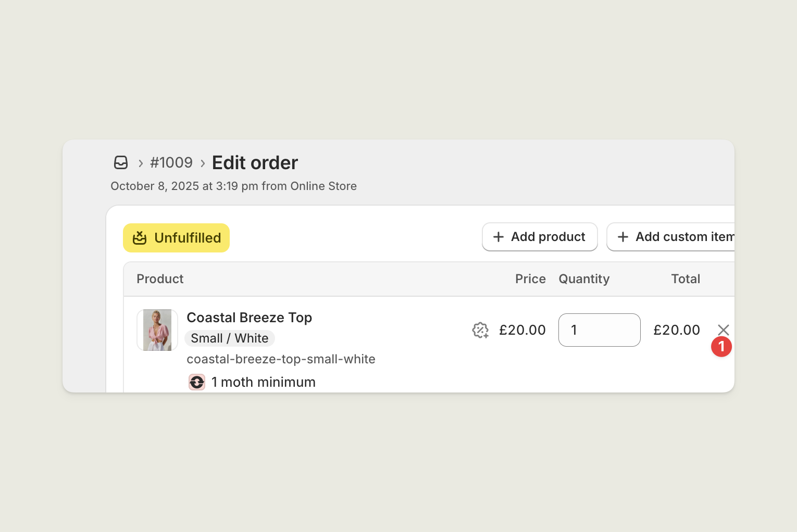Select the Small / White variant tag
Viewport: 797px width, 532px height.
(x=230, y=338)
